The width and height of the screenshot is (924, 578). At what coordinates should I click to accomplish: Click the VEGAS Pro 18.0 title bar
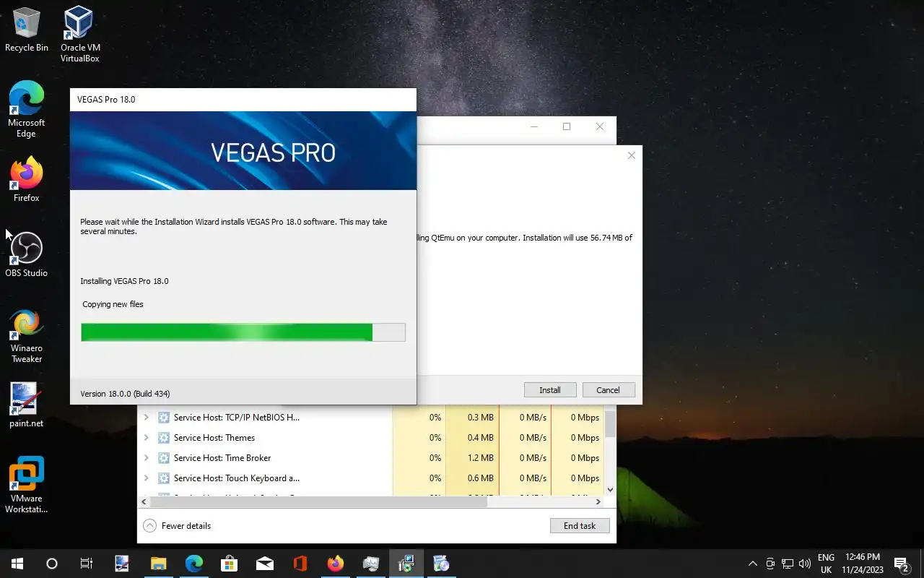243,100
